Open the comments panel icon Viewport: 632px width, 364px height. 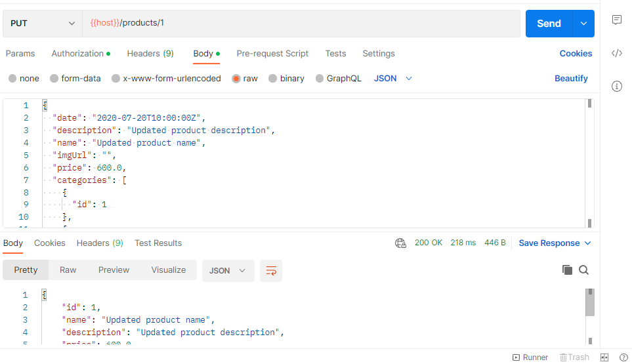click(x=617, y=20)
